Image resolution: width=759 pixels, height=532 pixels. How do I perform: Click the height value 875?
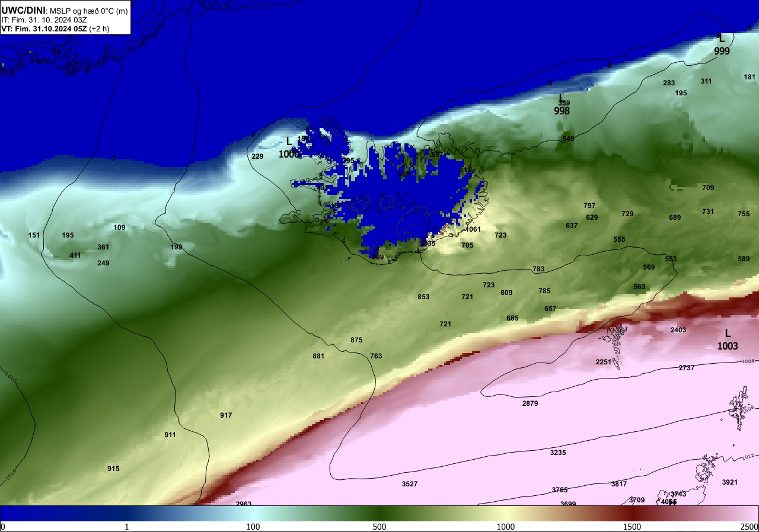click(x=356, y=340)
